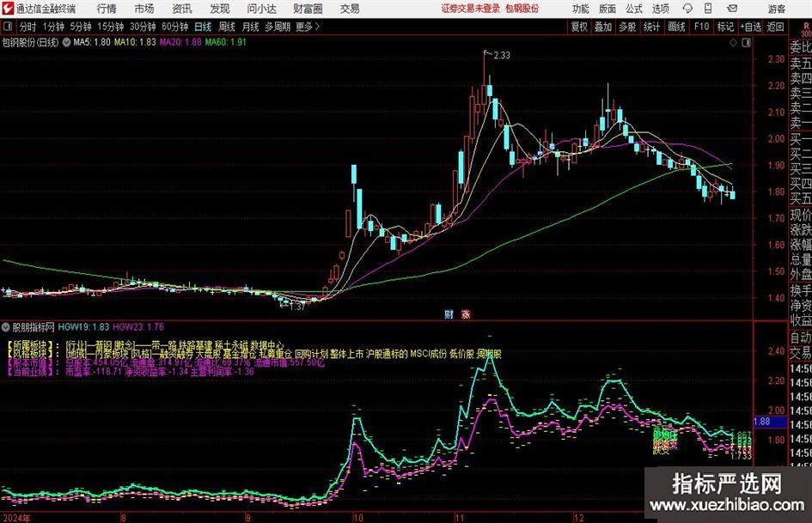
Task: Switch to 1分钟 period
Action: (52, 27)
